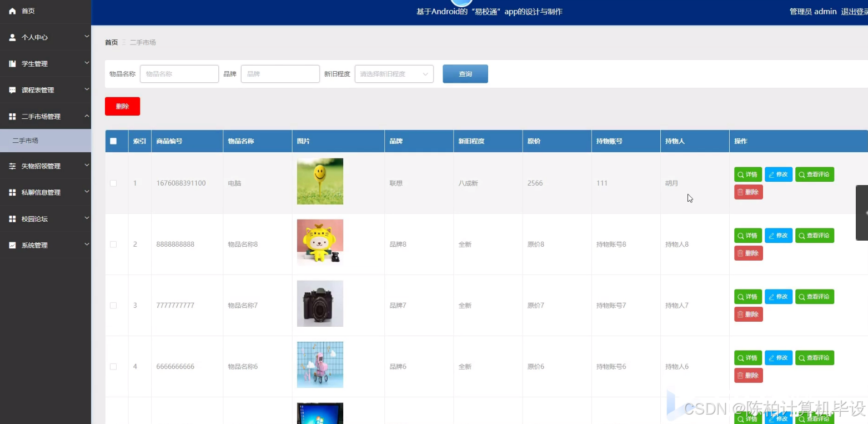Click 修改 for 物品名称7 row

[778, 297]
